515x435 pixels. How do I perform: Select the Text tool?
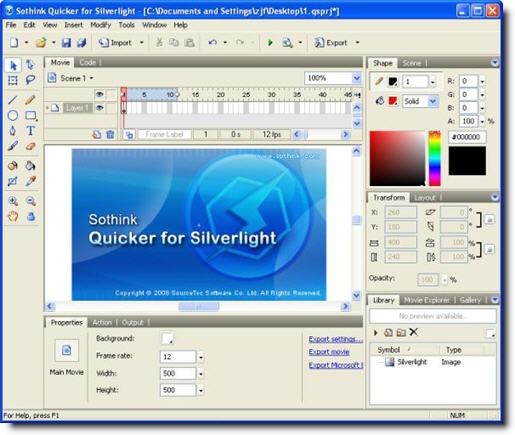[x=30, y=130]
